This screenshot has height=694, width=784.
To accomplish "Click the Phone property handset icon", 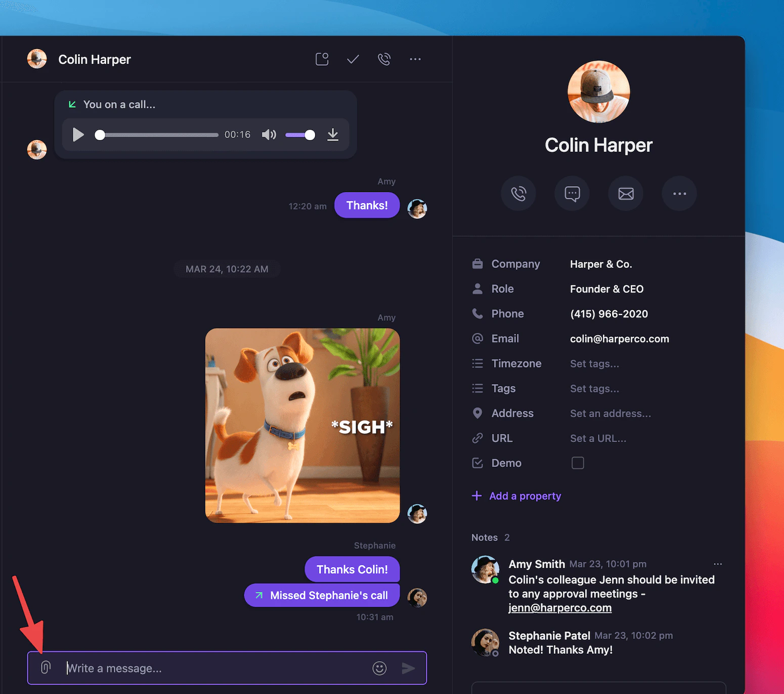I will coord(477,314).
